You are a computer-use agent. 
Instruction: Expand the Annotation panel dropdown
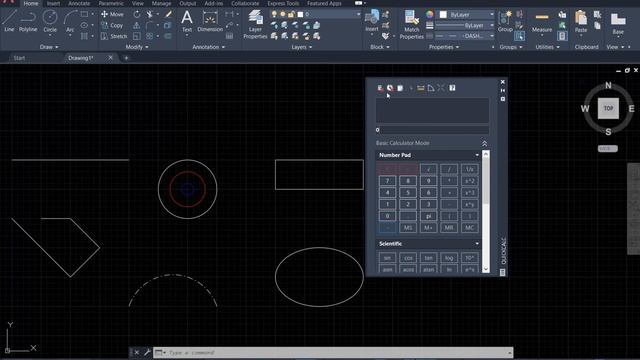pyautogui.click(x=209, y=47)
